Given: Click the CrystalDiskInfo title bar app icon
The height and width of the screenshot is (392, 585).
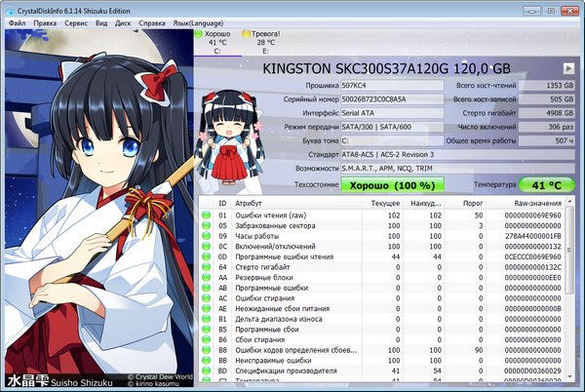Looking at the screenshot, I should tap(9, 7).
